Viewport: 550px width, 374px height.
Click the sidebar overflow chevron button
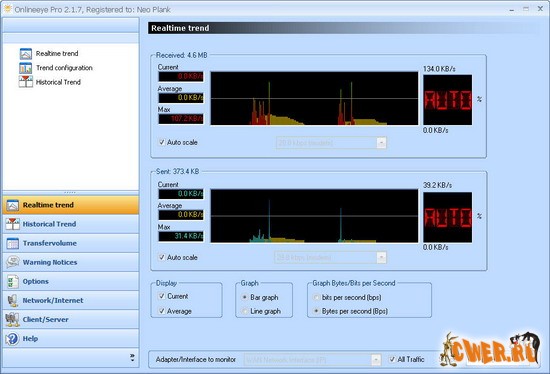pos(132,358)
